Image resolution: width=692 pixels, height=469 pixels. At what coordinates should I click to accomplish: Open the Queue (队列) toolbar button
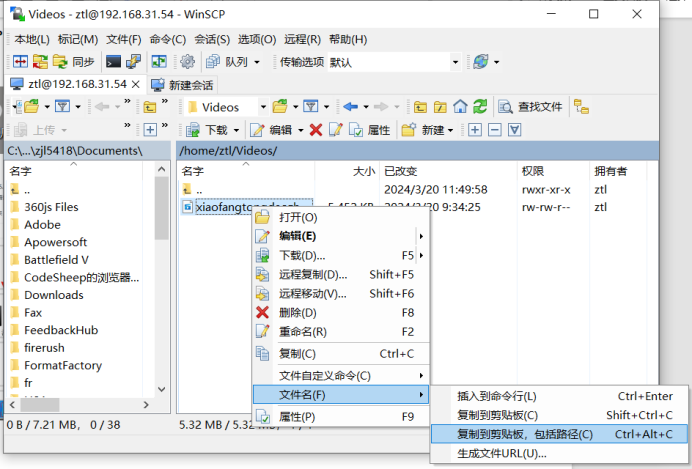227,62
